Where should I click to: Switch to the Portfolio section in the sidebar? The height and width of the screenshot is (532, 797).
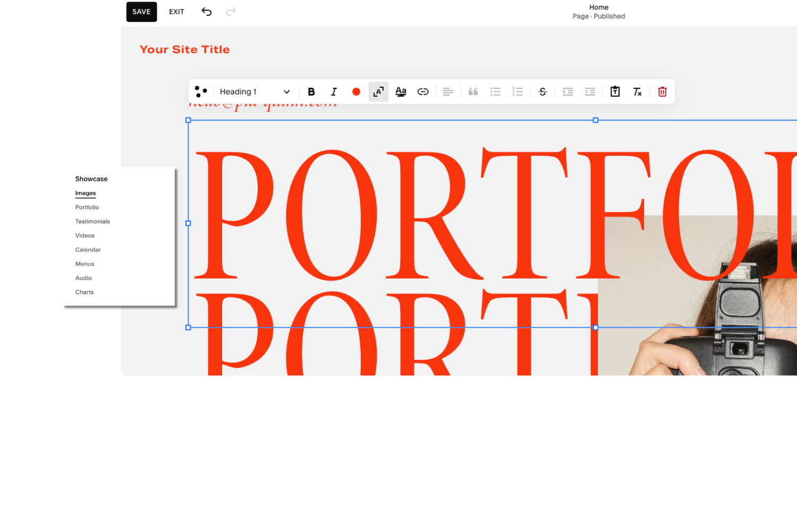tap(87, 207)
